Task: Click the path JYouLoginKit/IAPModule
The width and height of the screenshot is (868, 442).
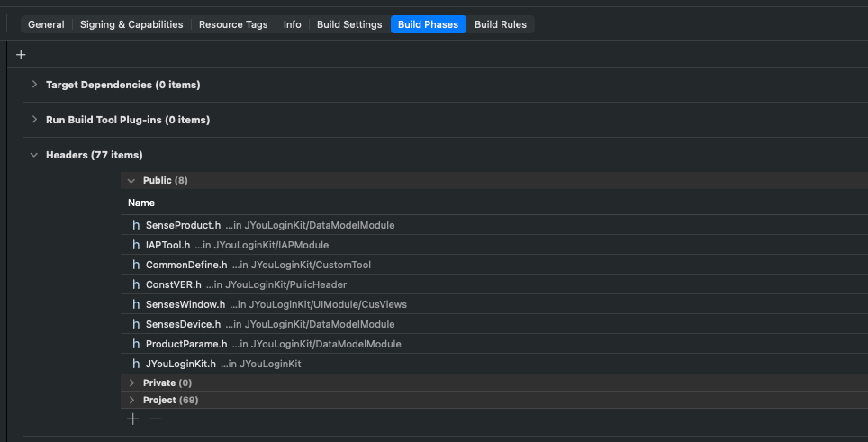Action: [271, 245]
